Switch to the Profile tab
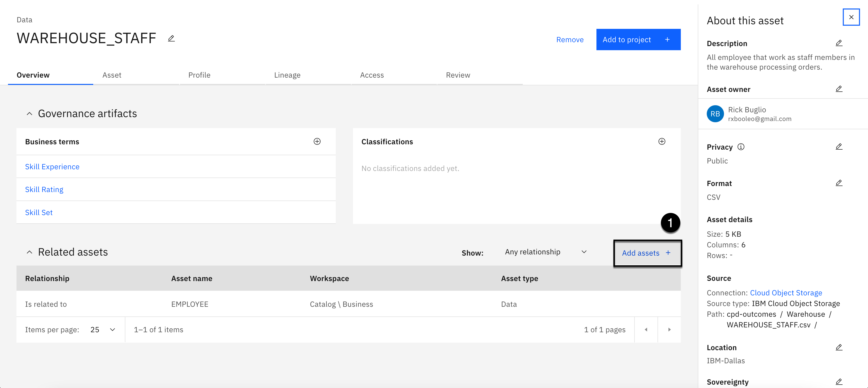868x388 pixels. 199,75
